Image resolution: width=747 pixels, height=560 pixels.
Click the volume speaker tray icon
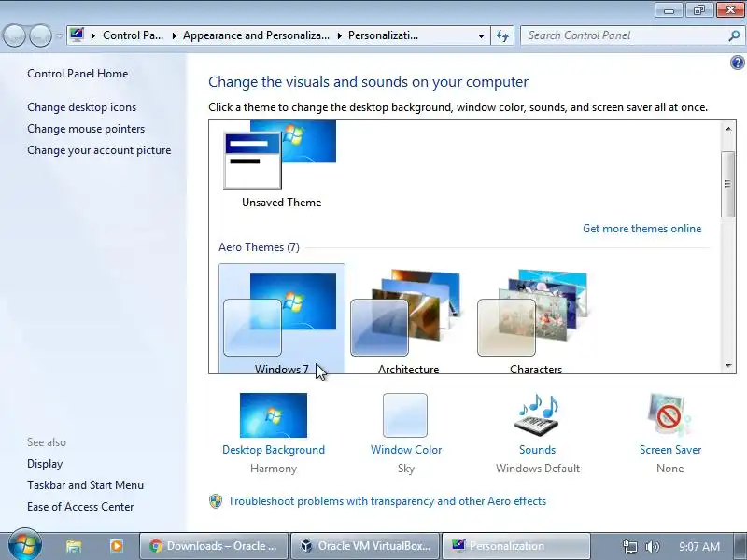click(x=652, y=547)
